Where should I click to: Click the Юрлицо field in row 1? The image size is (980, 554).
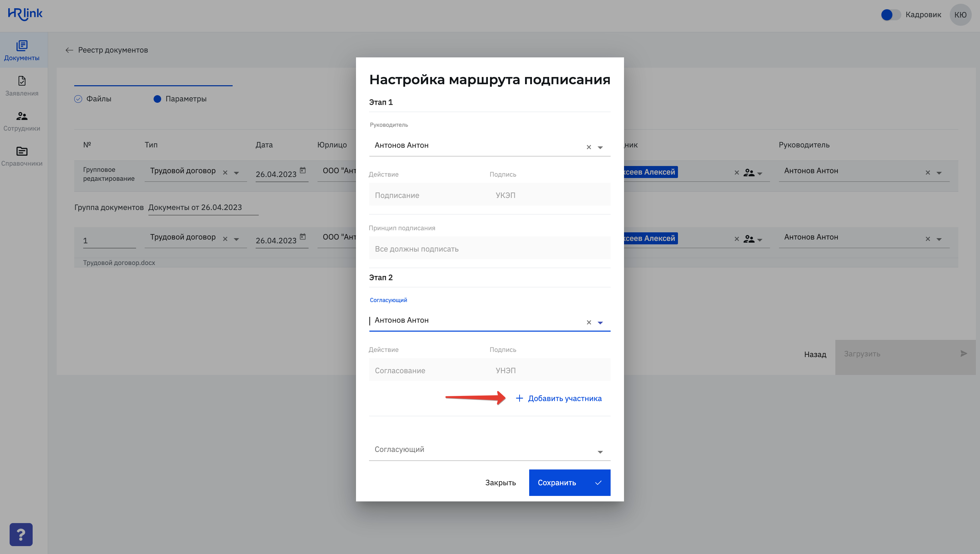pyautogui.click(x=337, y=237)
